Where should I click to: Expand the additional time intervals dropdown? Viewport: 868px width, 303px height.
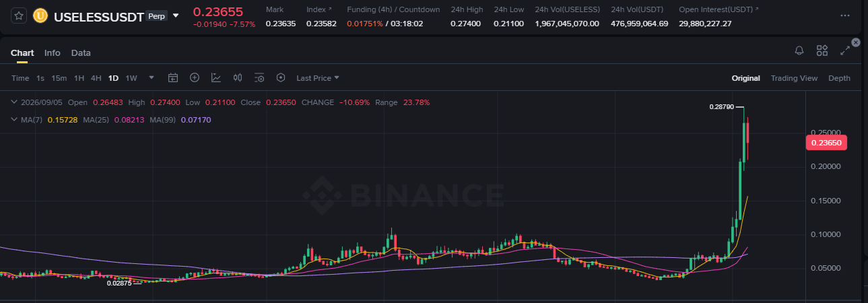coord(151,78)
